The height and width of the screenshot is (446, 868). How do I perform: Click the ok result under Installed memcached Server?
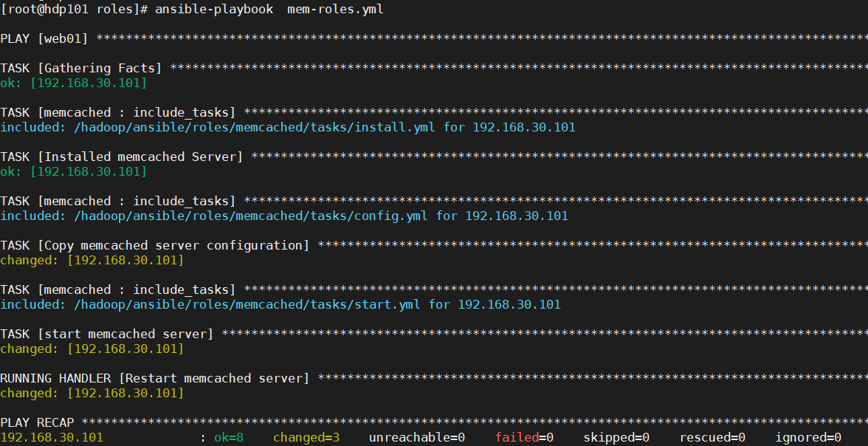pyautogui.click(x=74, y=172)
